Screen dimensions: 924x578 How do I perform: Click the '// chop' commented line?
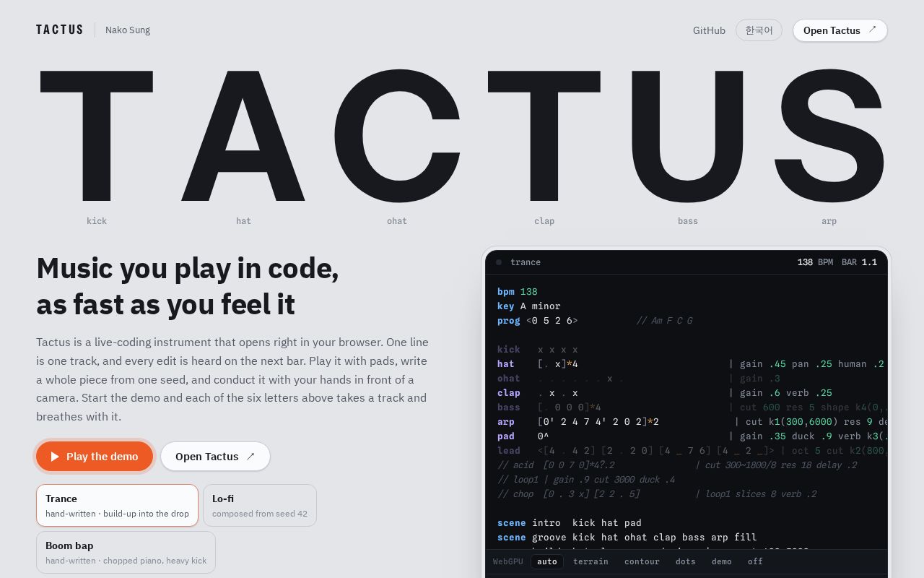[657, 494]
